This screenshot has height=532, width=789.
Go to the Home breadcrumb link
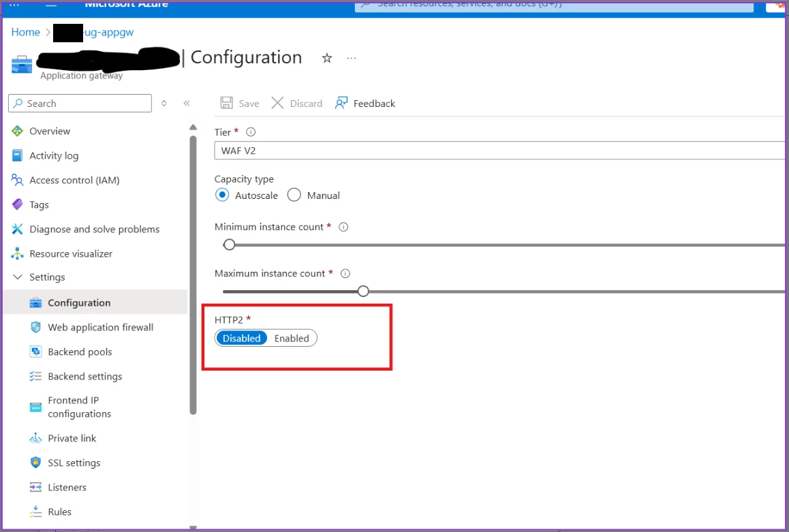coord(26,32)
